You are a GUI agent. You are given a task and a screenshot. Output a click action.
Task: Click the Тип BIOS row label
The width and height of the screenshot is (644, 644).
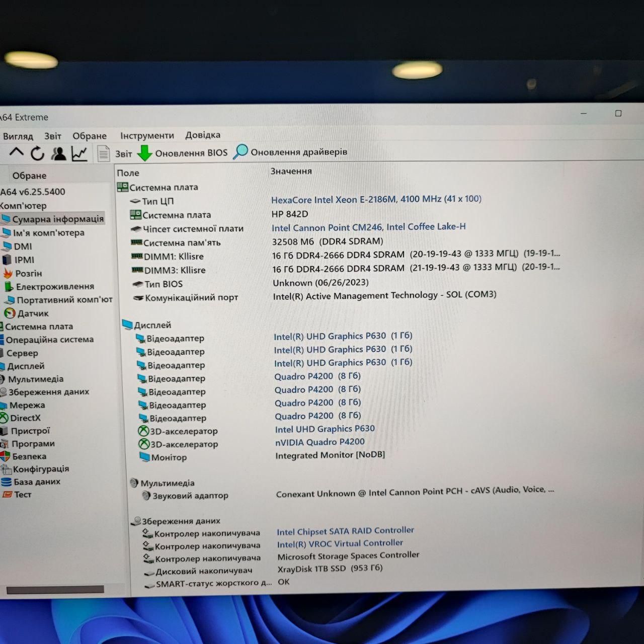coord(164,284)
